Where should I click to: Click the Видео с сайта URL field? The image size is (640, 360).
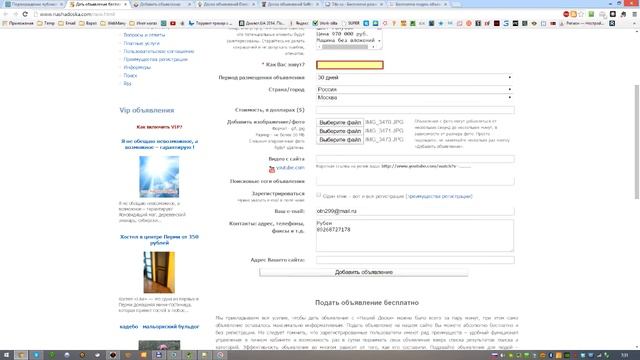(x=415, y=159)
